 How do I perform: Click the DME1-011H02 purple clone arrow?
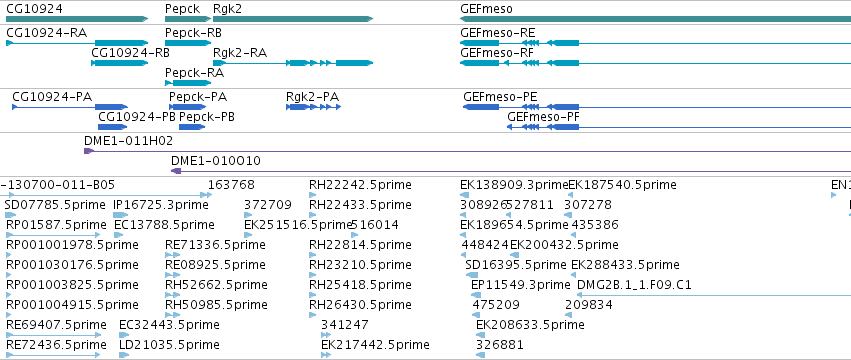point(467,151)
